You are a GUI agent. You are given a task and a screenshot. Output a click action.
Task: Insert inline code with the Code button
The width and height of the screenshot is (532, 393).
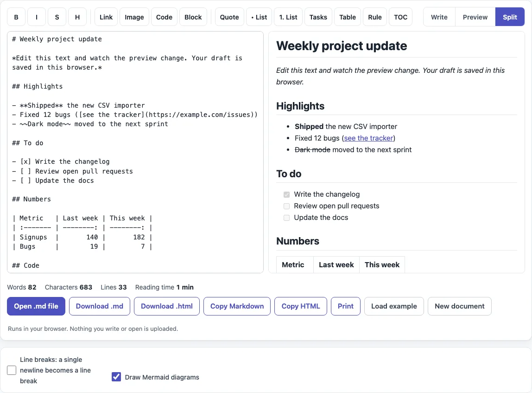(164, 17)
